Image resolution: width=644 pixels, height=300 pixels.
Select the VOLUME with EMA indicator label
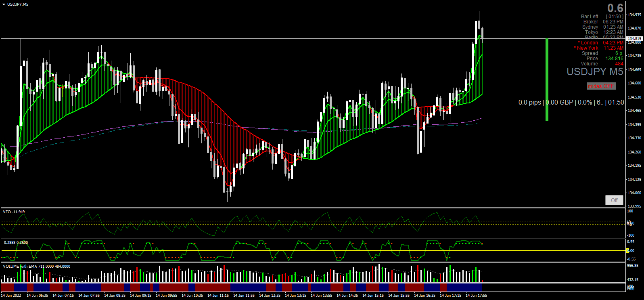tap(37, 266)
